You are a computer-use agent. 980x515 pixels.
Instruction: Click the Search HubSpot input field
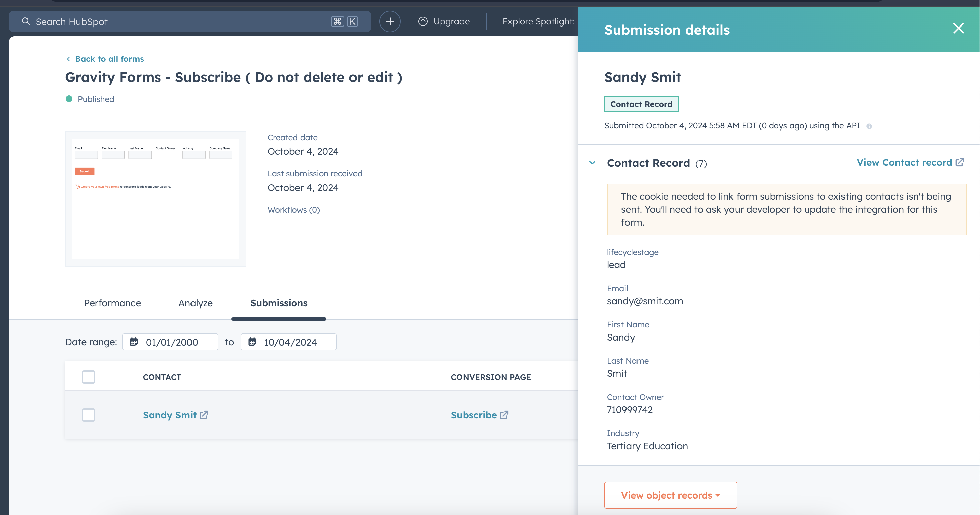pyautogui.click(x=182, y=22)
